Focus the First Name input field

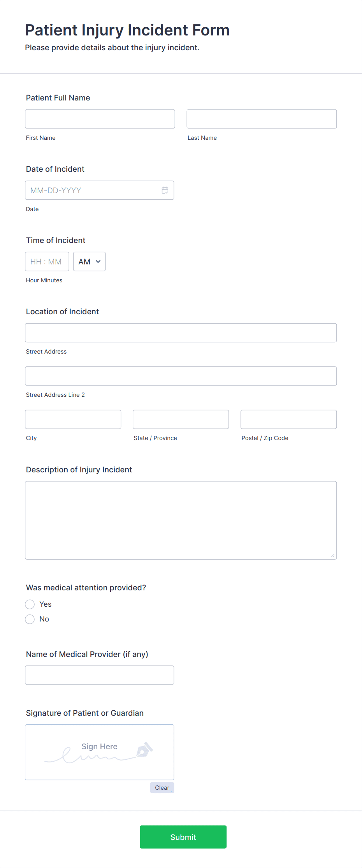pos(100,119)
